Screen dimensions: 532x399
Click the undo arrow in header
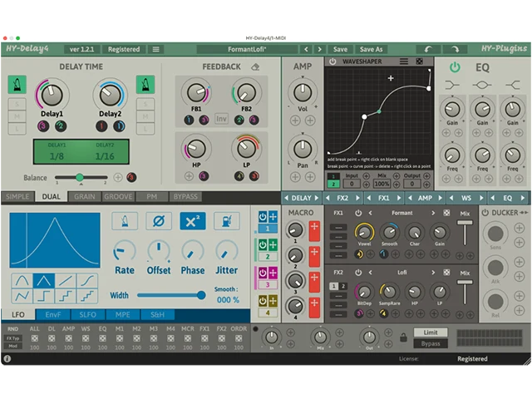428,49
